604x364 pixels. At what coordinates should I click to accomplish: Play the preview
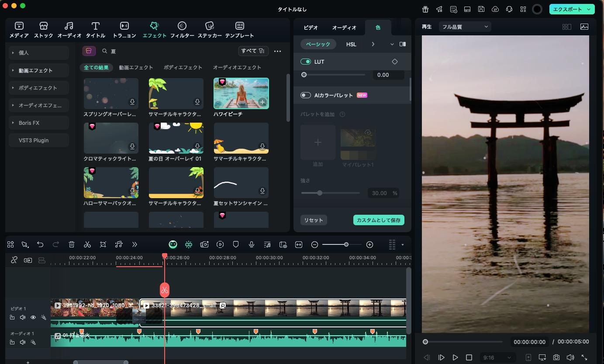[455, 357]
